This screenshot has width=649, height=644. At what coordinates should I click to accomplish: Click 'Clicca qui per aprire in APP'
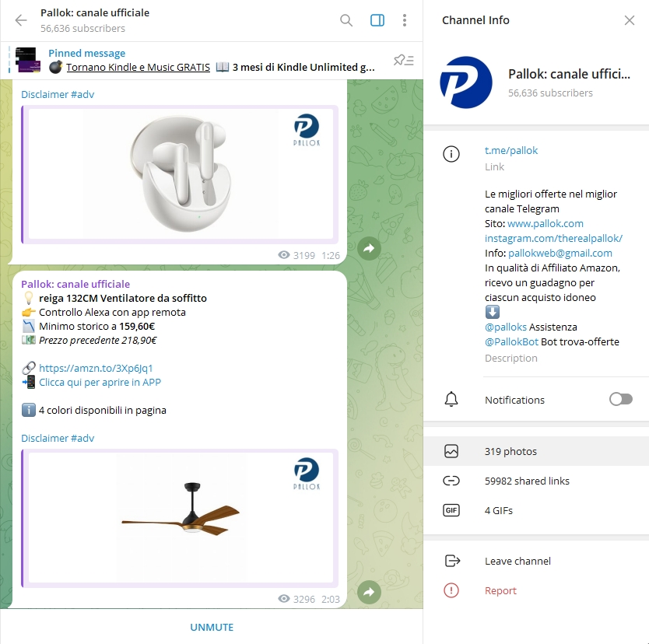100,382
